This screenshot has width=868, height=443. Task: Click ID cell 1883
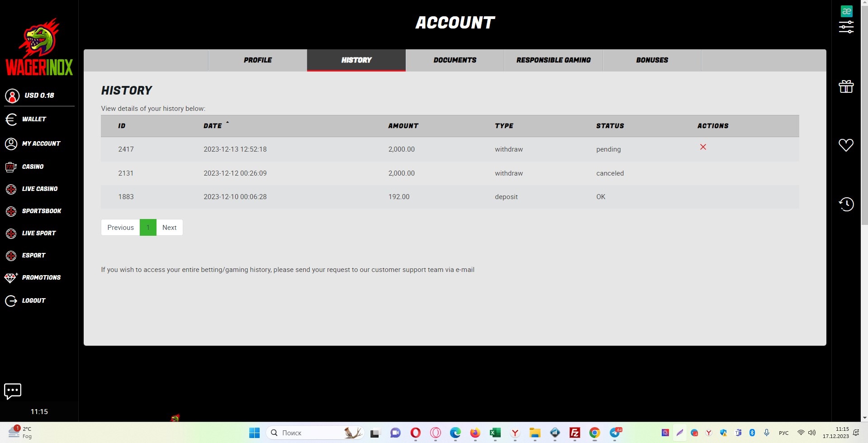[x=126, y=197]
